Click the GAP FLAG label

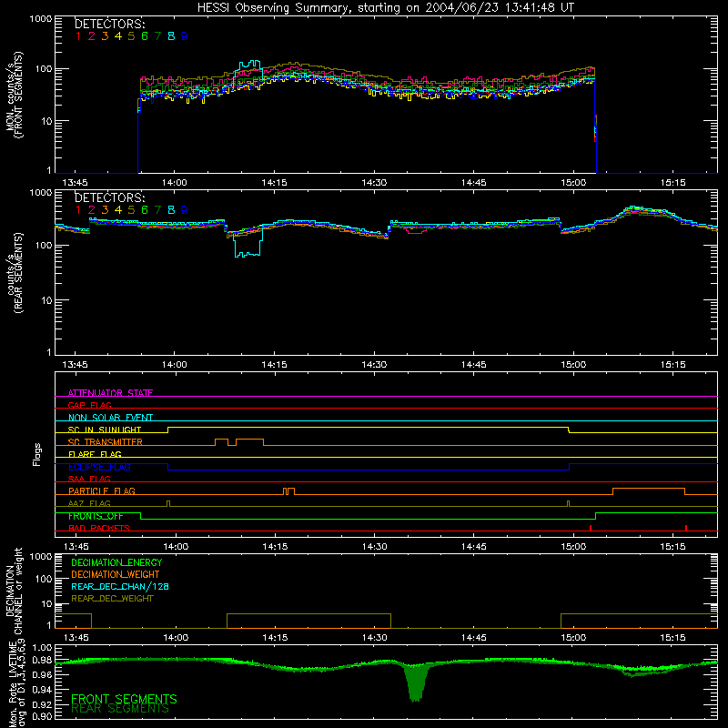(89, 405)
